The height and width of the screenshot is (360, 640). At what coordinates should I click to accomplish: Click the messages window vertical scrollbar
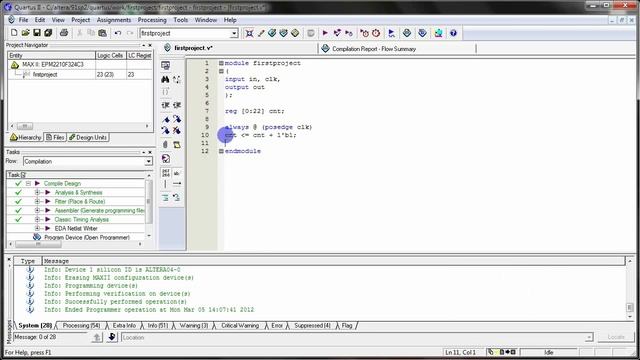pyautogui.click(x=630, y=307)
